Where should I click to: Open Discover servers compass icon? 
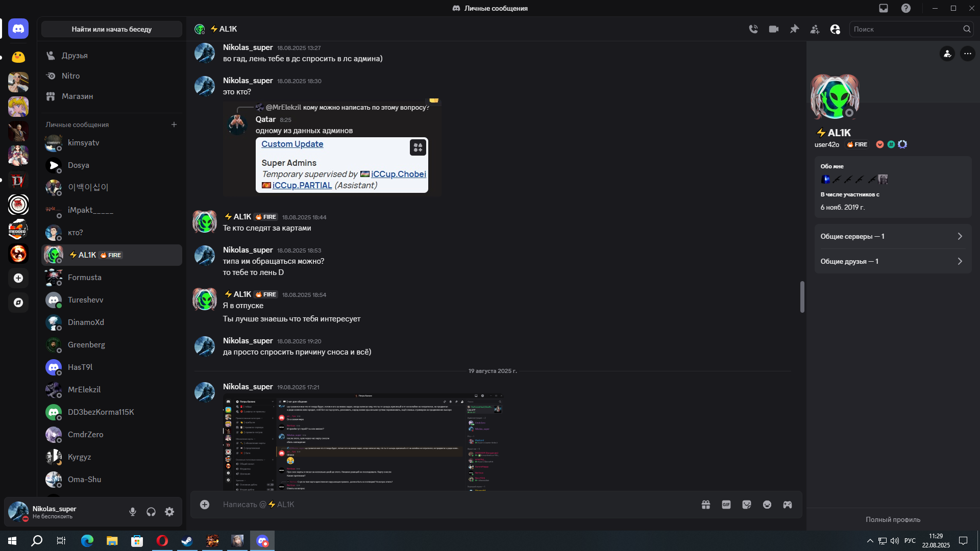(x=18, y=303)
